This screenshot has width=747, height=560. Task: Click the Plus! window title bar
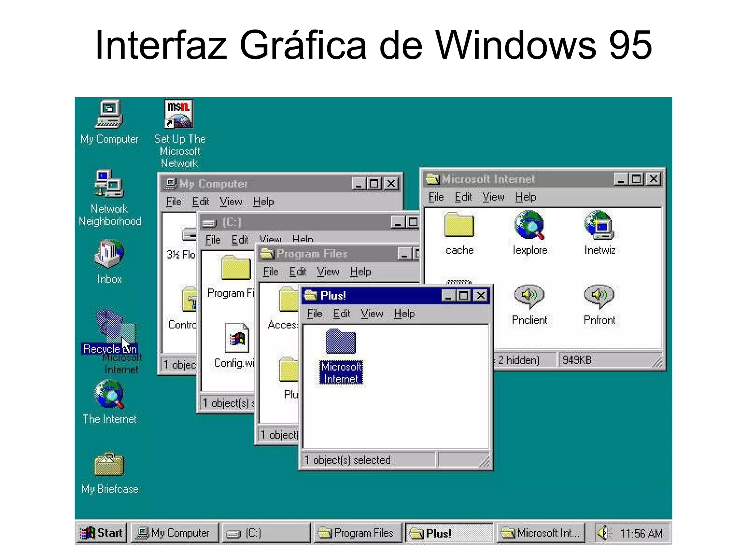tap(395, 295)
